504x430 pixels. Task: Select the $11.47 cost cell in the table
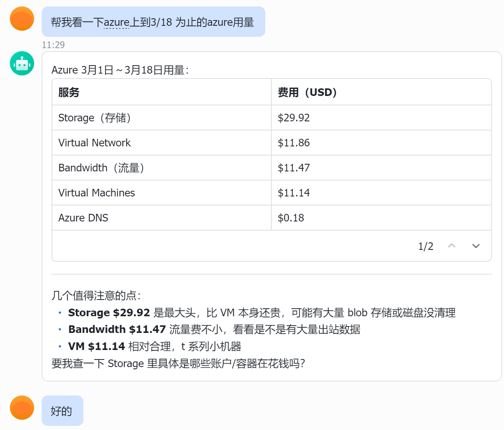(381, 168)
